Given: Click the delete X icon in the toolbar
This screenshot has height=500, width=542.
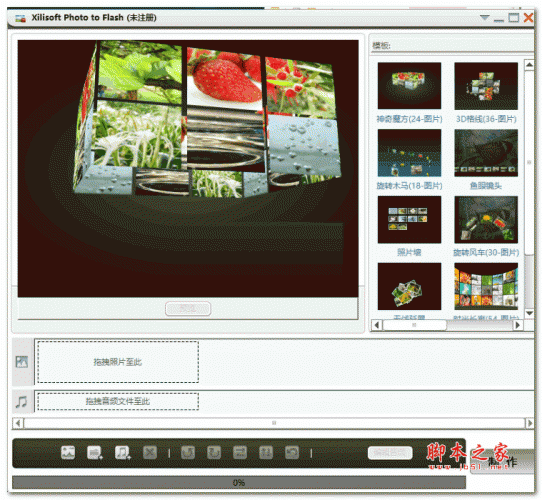Looking at the screenshot, I should 150,452.
